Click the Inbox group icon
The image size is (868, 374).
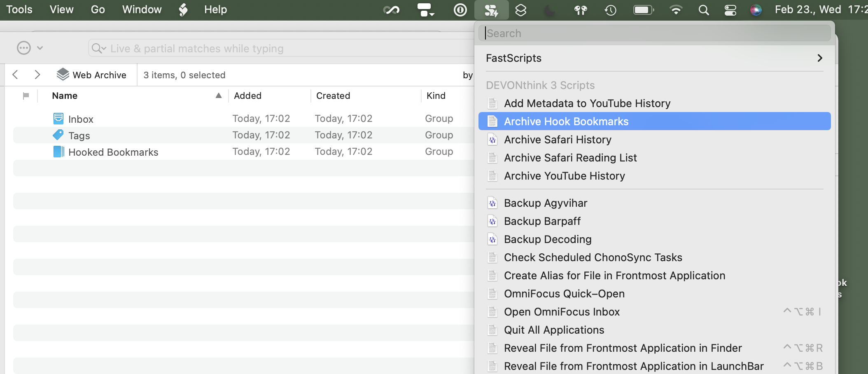coord(58,119)
